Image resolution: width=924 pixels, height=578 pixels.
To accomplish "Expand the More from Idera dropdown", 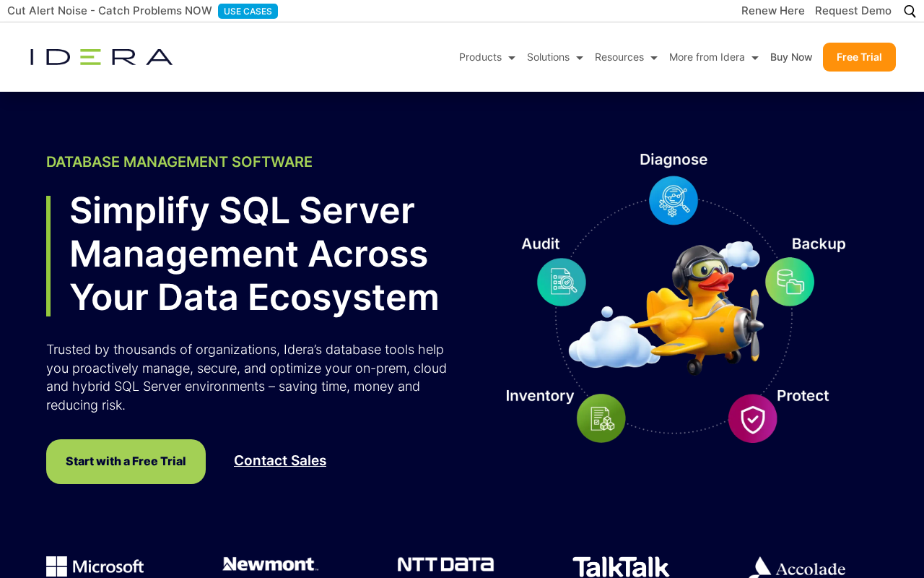I will pyautogui.click(x=714, y=57).
